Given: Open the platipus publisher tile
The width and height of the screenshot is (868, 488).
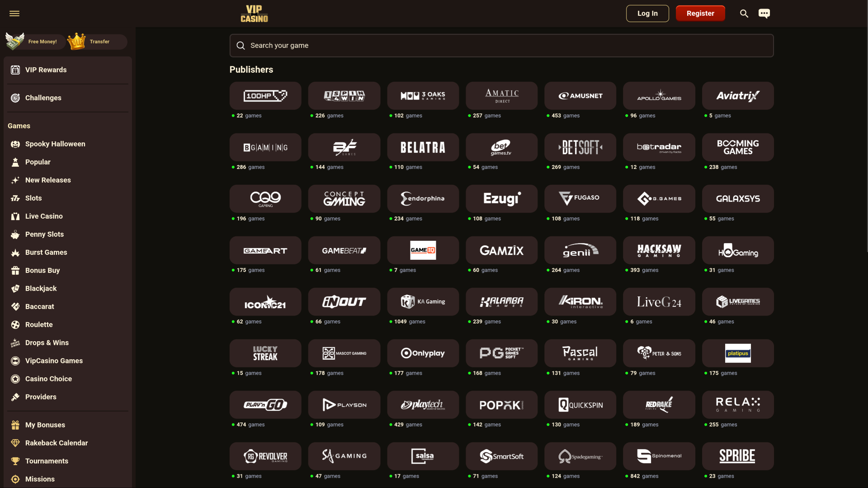Looking at the screenshot, I should [738, 353].
